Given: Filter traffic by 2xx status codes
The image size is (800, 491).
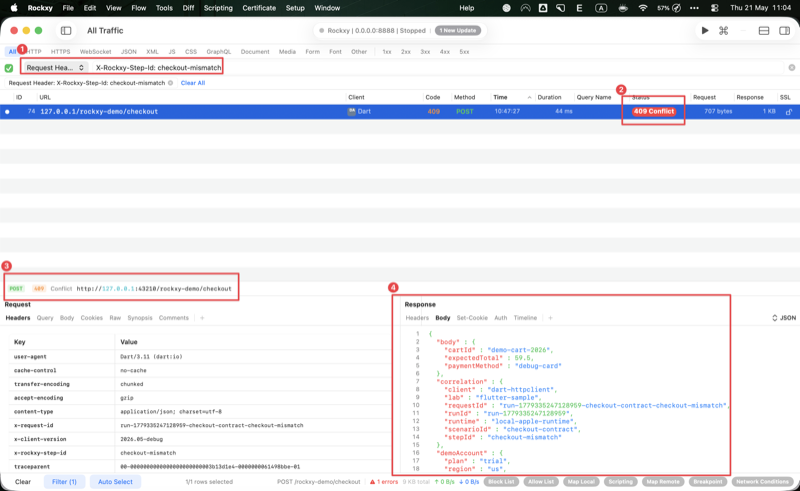Looking at the screenshot, I should [x=406, y=52].
